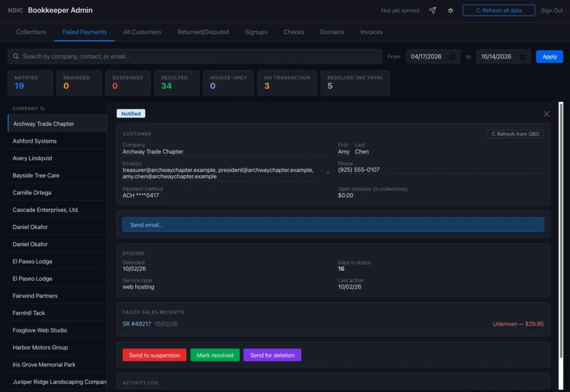Click payment method ACH ****0417 text

pyautogui.click(x=141, y=195)
